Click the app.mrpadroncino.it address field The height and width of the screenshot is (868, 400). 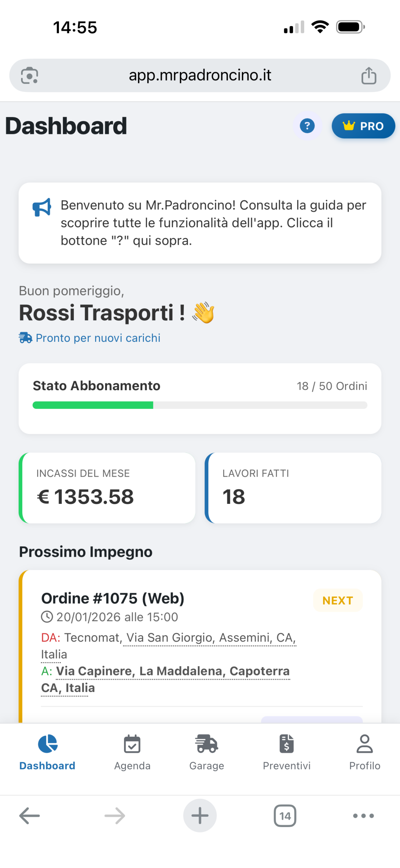[200, 75]
